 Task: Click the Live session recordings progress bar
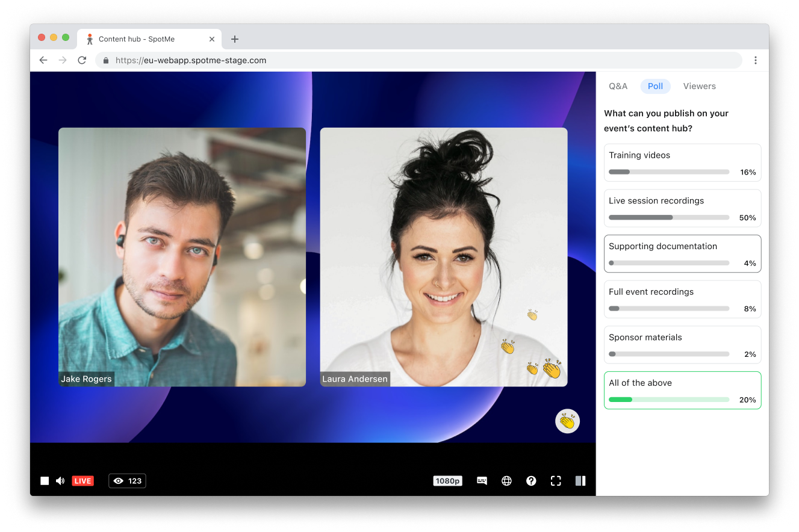point(669,217)
